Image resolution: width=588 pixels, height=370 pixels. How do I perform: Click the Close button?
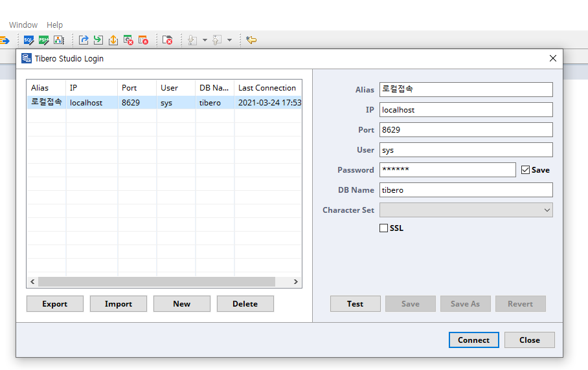click(x=530, y=340)
